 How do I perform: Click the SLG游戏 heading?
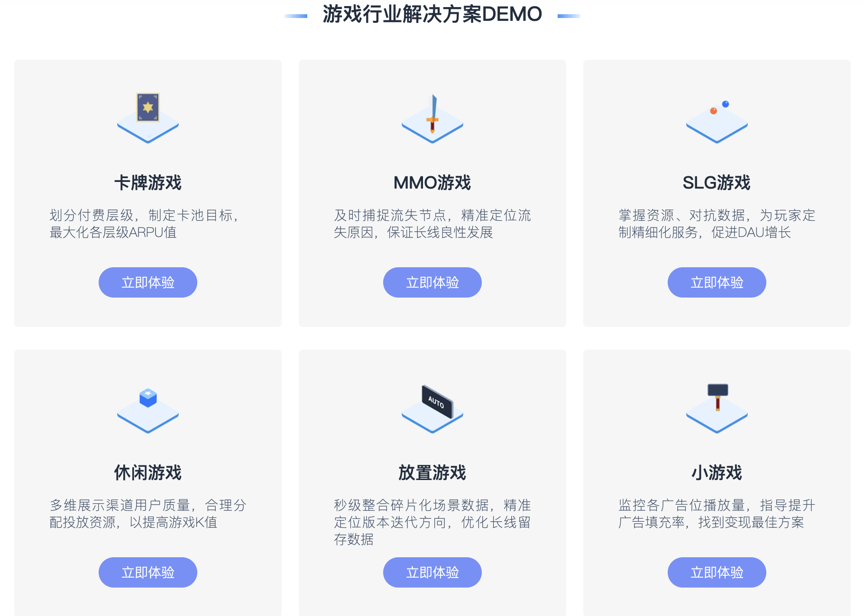[x=717, y=182]
